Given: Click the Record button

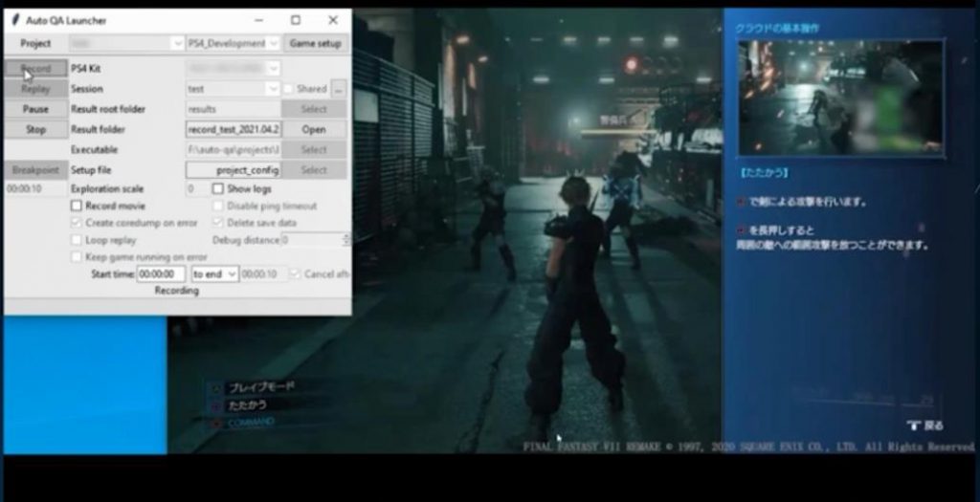Looking at the screenshot, I should click(x=35, y=68).
